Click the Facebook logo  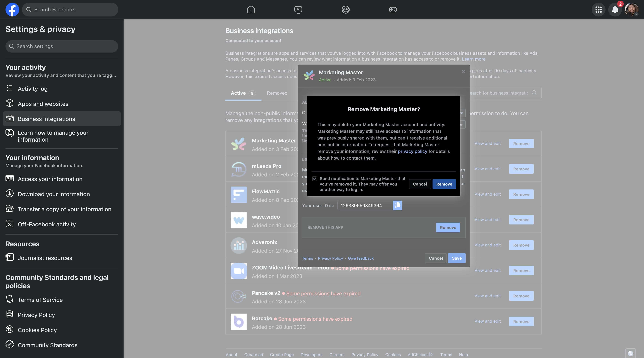(12, 9)
